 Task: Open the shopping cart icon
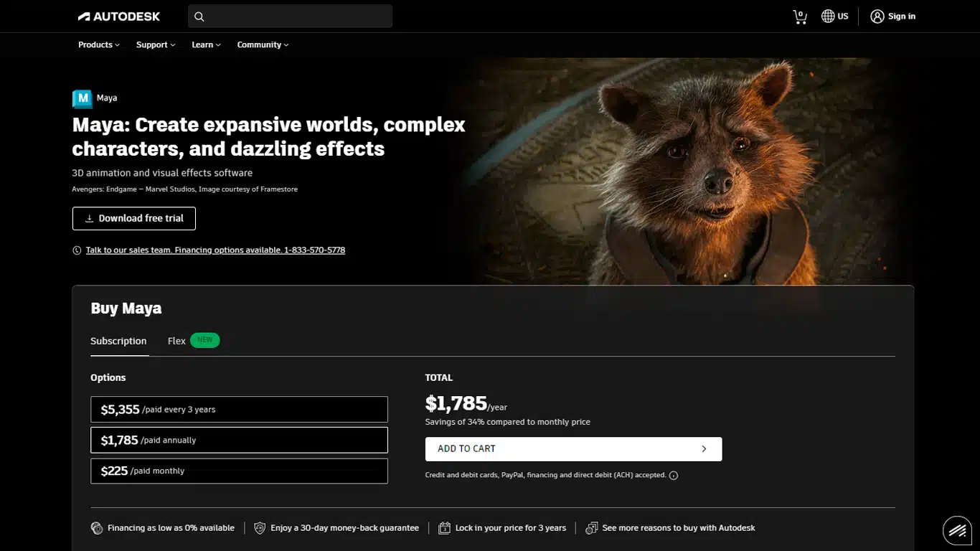pos(800,17)
